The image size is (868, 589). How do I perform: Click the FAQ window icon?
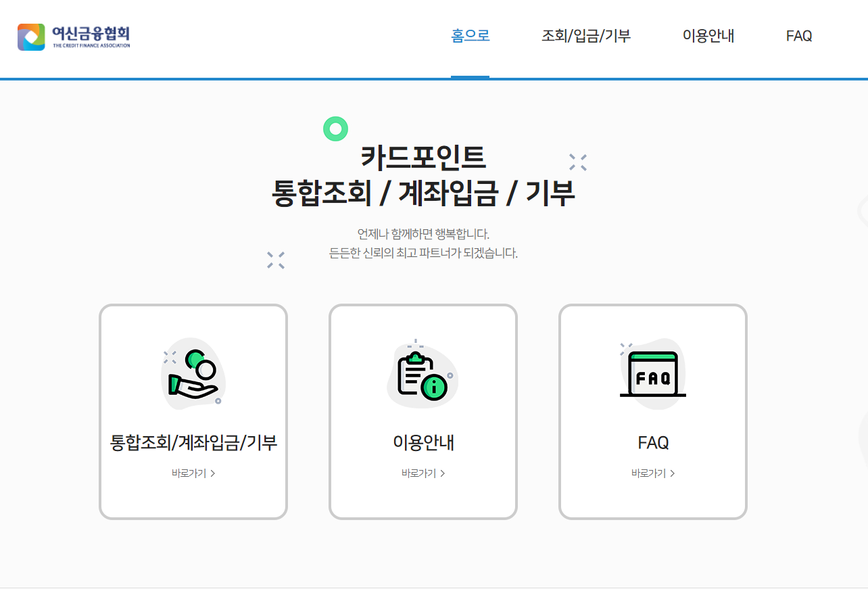pos(653,375)
